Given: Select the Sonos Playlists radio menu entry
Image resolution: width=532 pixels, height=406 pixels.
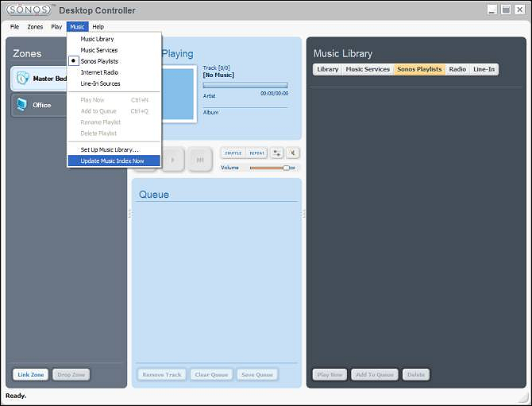Looking at the screenshot, I should [114, 61].
